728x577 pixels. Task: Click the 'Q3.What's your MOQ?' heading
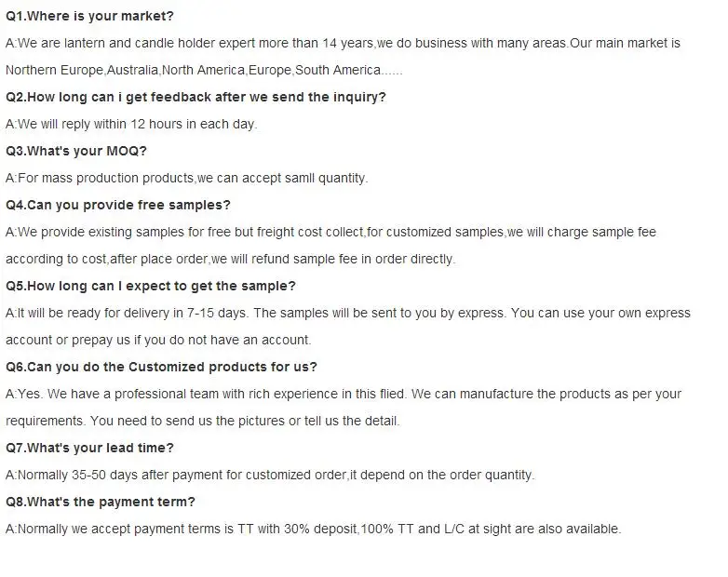76,151
